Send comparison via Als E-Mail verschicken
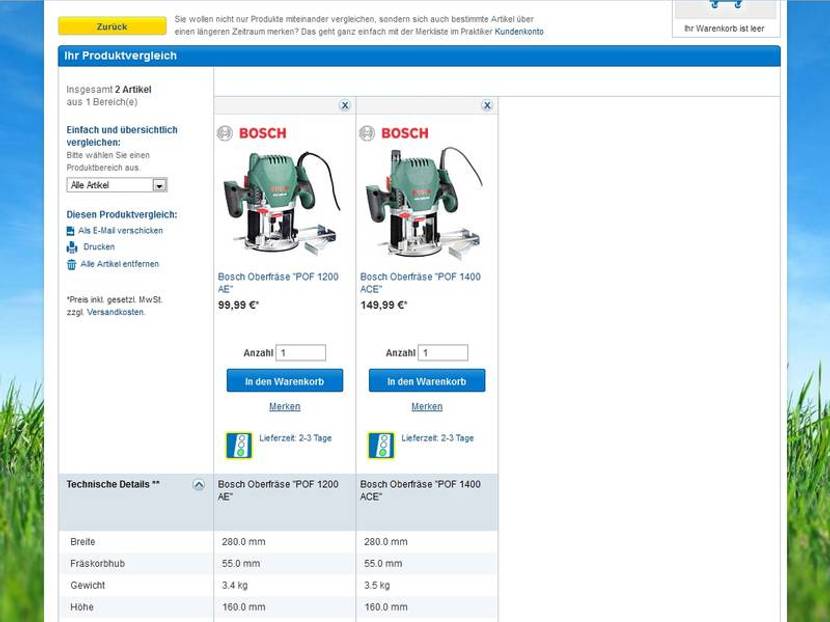The height and width of the screenshot is (622, 830). [x=121, y=231]
